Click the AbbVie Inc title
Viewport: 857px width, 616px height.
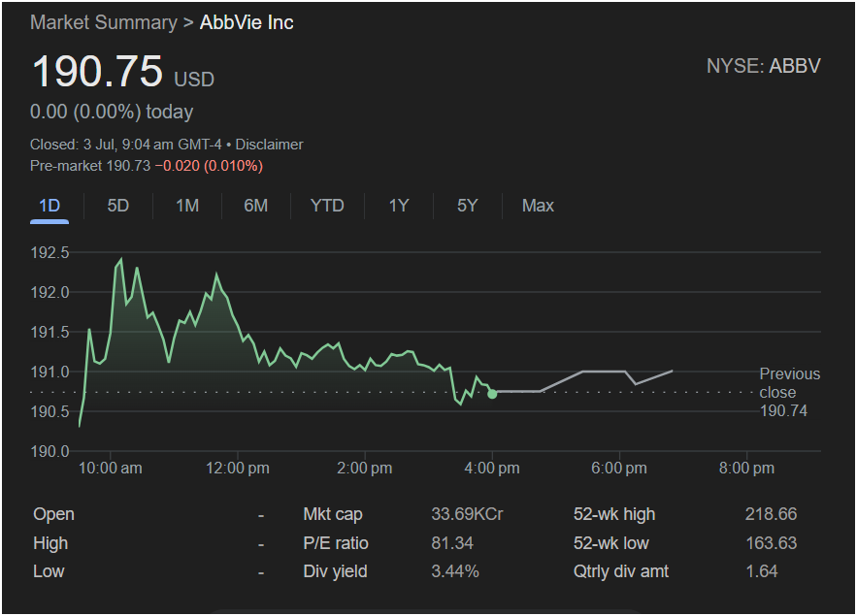tap(247, 22)
